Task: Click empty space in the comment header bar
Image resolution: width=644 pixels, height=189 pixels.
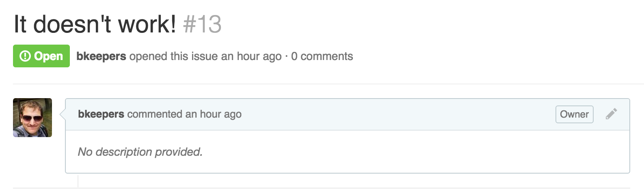Action: (x=398, y=114)
